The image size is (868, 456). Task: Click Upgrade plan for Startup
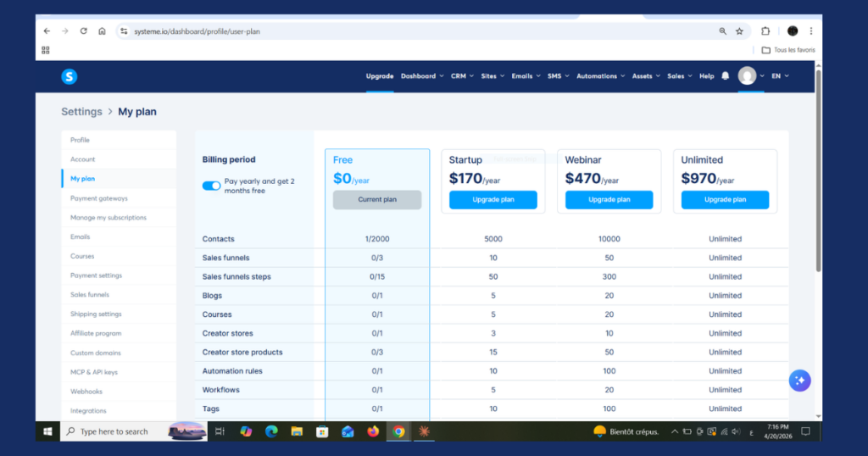point(493,200)
